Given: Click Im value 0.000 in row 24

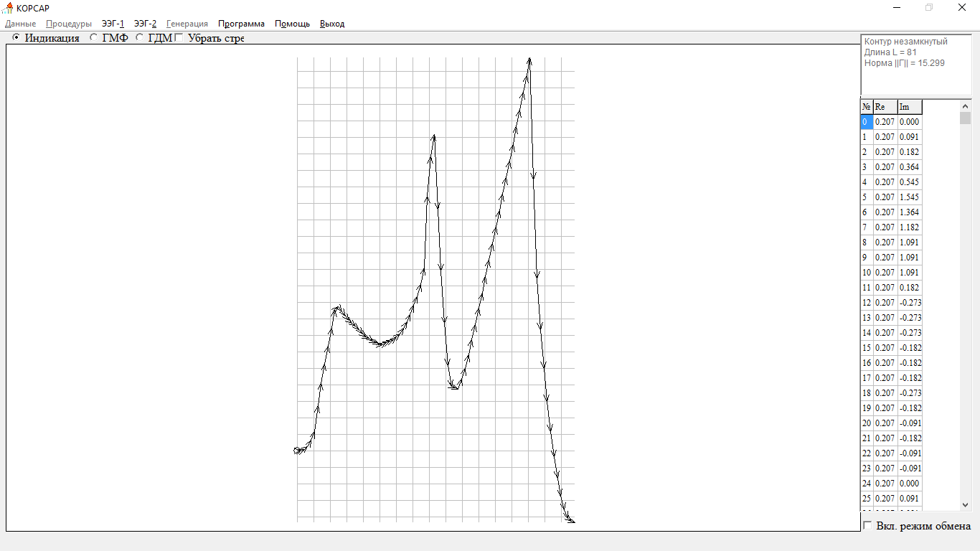Looking at the screenshot, I should click(910, 484).
